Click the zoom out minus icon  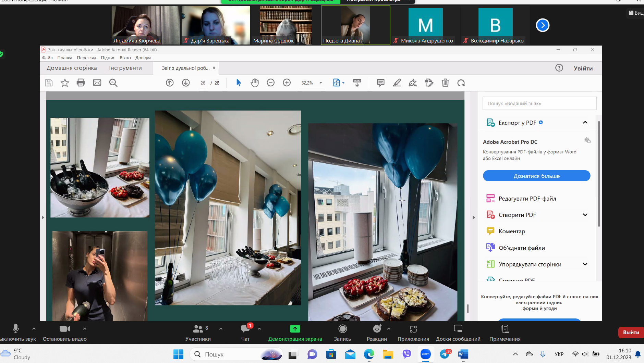click(x=270, y=83)
